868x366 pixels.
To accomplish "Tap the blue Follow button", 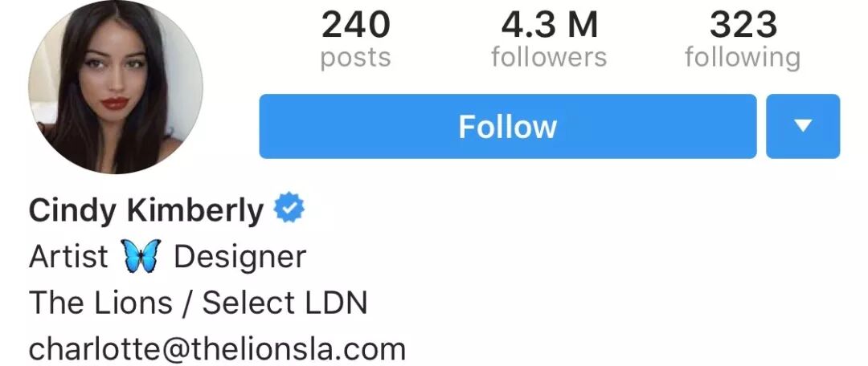I will tap(508, 126).
